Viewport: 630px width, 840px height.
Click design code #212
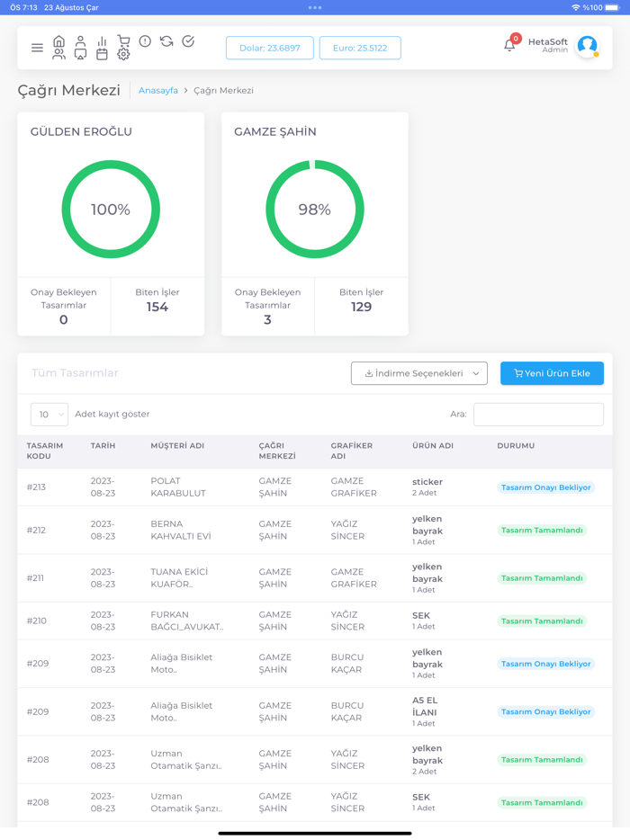pyautogui.click(x=37, y=530)
